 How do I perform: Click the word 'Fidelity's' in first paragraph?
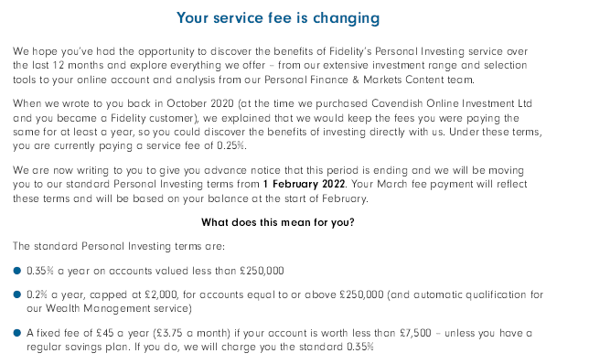tap(350, 51)
